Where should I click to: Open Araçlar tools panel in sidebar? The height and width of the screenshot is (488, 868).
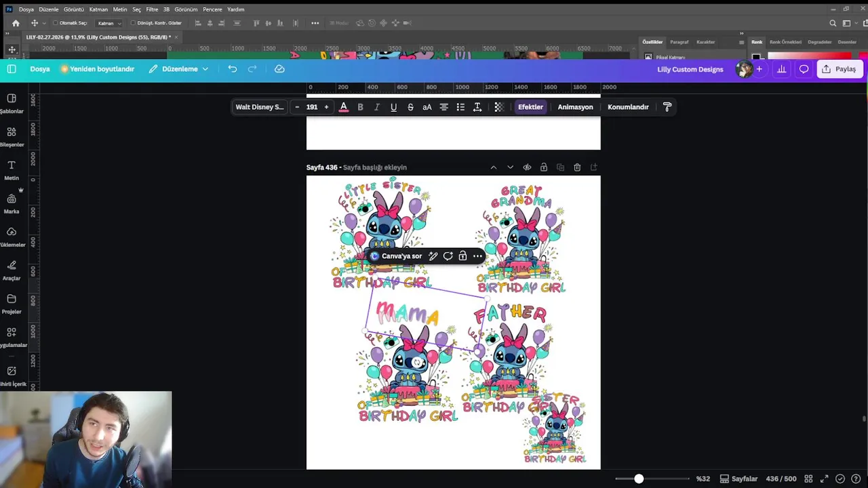pyautogui.click(x=12, y=270)
